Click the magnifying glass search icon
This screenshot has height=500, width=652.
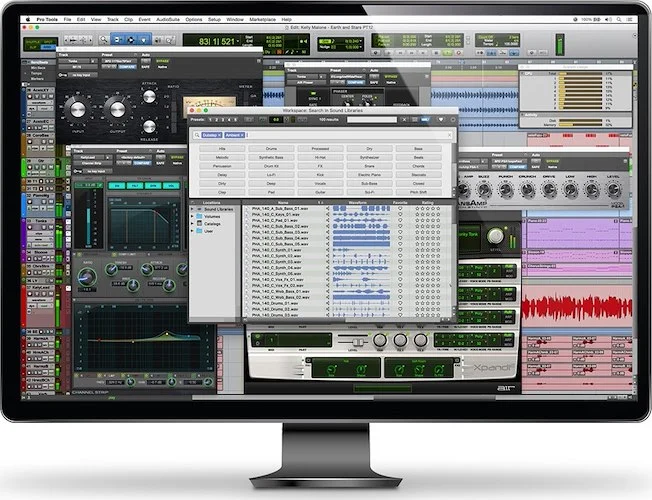pos(197,134)
